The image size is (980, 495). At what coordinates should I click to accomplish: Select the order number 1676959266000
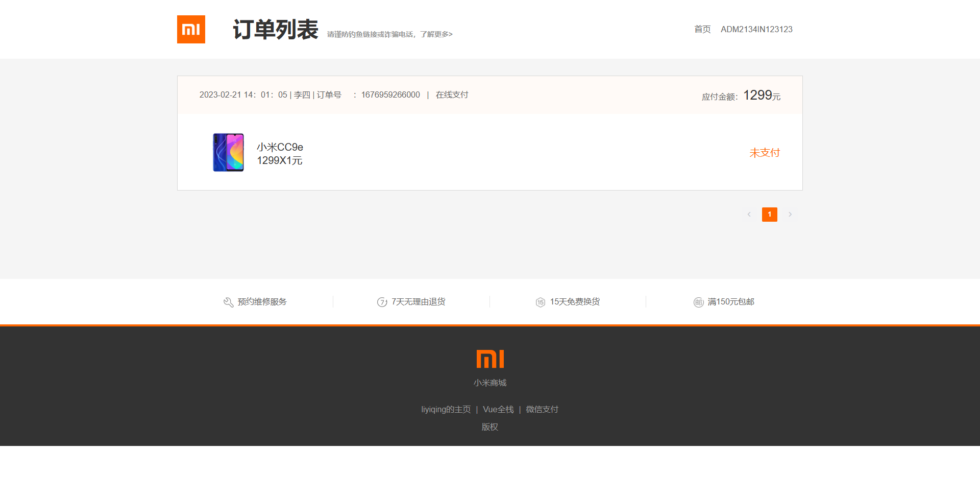[x=389, y=95]
